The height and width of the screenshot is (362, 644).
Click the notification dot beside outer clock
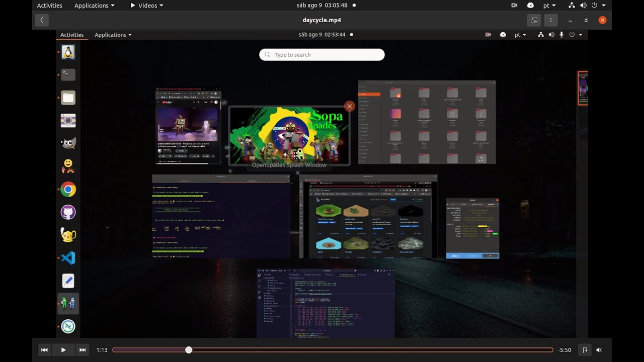coord(354,6)
